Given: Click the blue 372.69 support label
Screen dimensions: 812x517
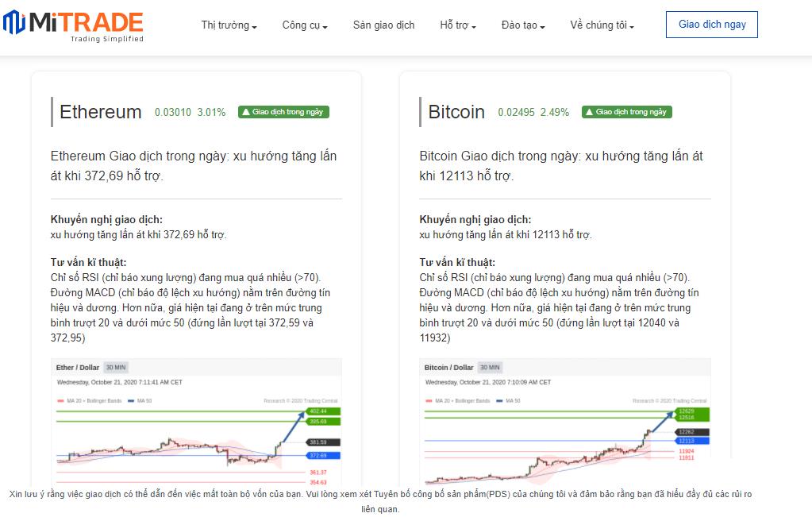Looking at the screenshot, I should pyautogui.click(x=318, y=456).
